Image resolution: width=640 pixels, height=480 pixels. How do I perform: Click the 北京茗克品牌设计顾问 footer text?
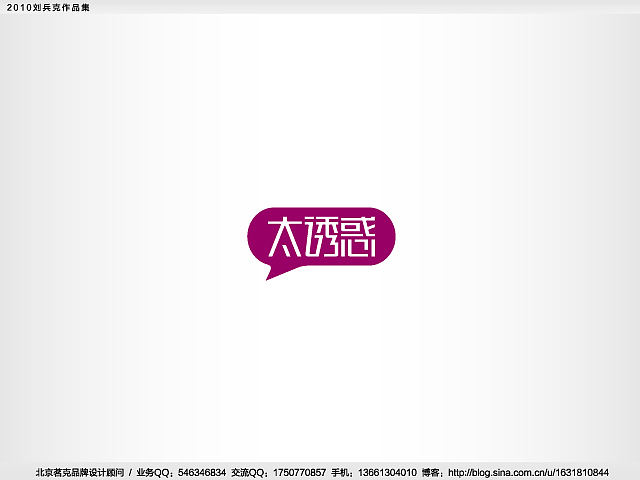[x=80, y=473]
